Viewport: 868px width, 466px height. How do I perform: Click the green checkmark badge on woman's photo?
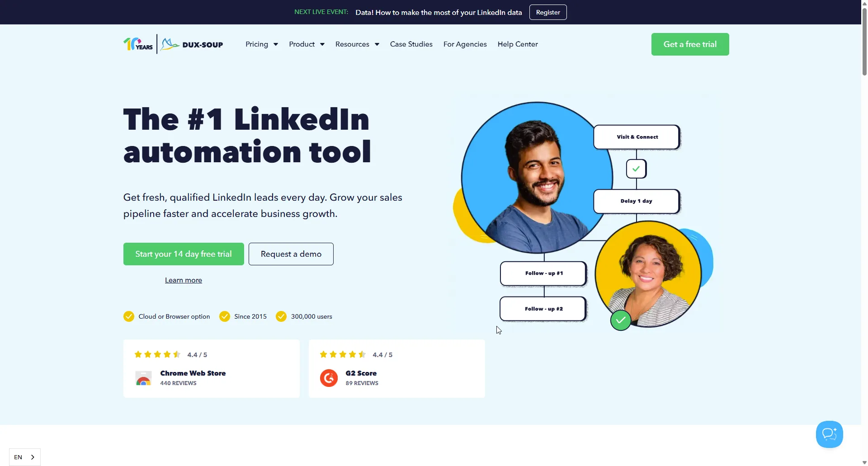(621, 320)
